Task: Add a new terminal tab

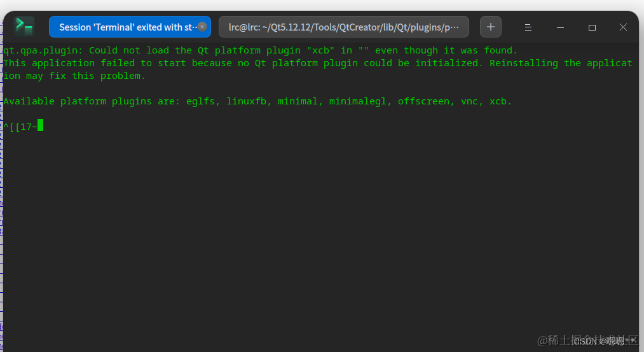Action: 490,27
